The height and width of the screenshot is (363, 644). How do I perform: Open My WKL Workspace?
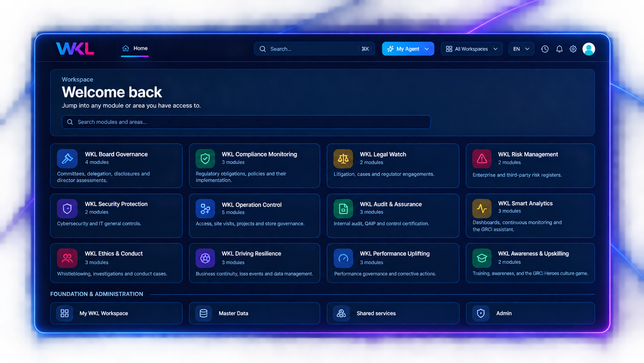(x=116, y=313)
